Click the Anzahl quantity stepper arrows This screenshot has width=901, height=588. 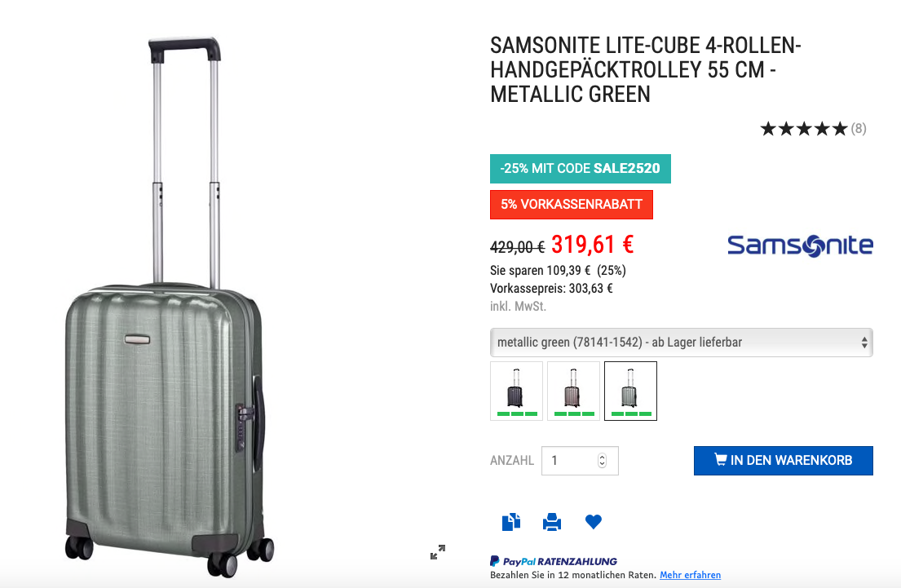click(603, 461)
